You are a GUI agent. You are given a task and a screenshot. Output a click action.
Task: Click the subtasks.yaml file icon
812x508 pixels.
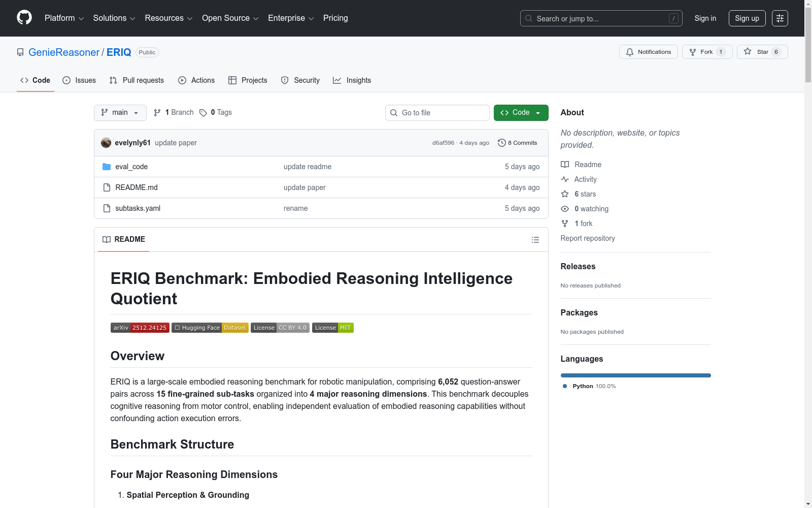pyautogui.click(x=107, y=208)
